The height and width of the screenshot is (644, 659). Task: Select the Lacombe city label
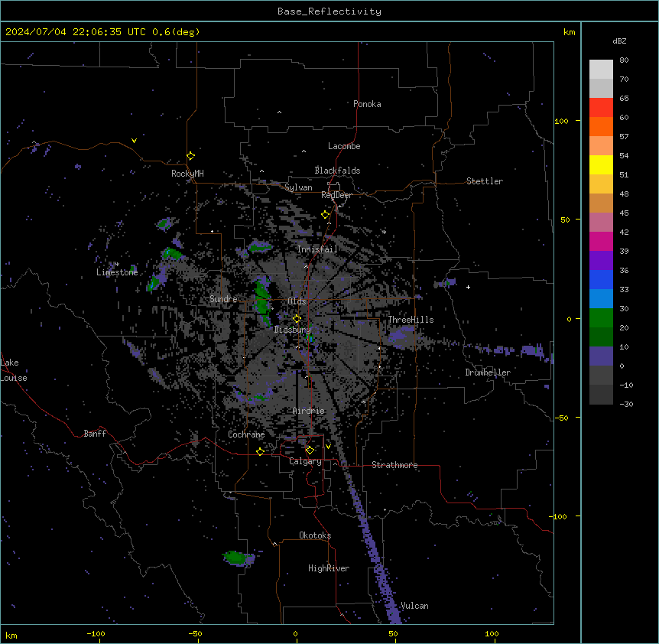coord(344,146)
